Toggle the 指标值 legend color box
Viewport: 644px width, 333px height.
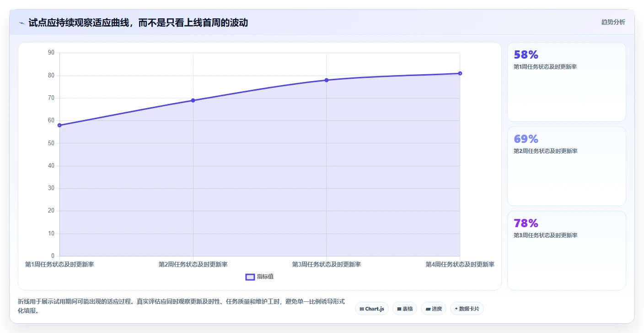pos(250,277)
